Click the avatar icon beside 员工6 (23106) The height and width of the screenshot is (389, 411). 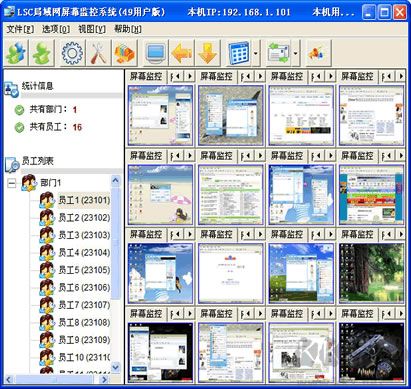[47, 288]
